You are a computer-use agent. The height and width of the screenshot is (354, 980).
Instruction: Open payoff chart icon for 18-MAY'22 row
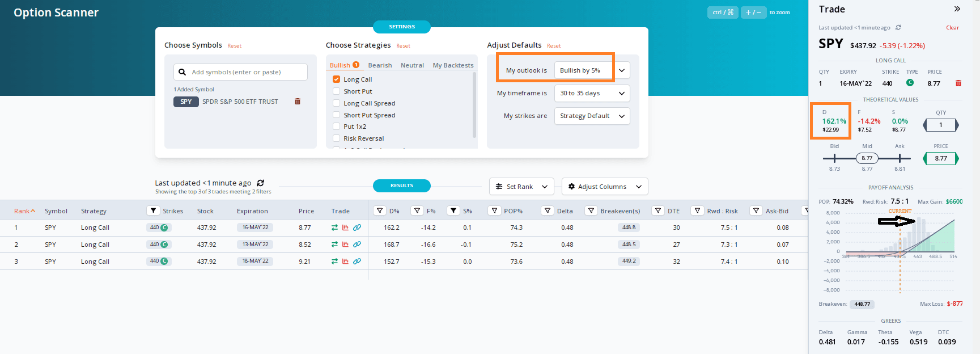point(345,262)
